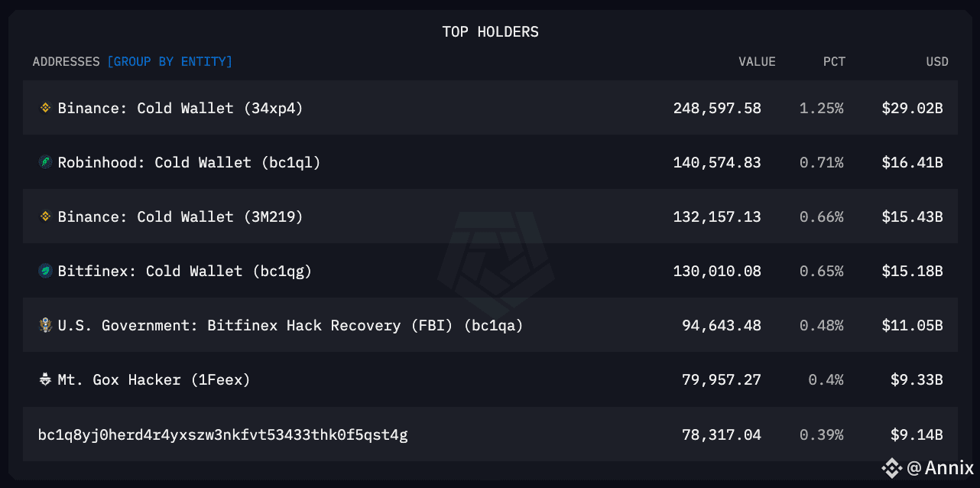Click the Robinhood icon in holders list

45,162
